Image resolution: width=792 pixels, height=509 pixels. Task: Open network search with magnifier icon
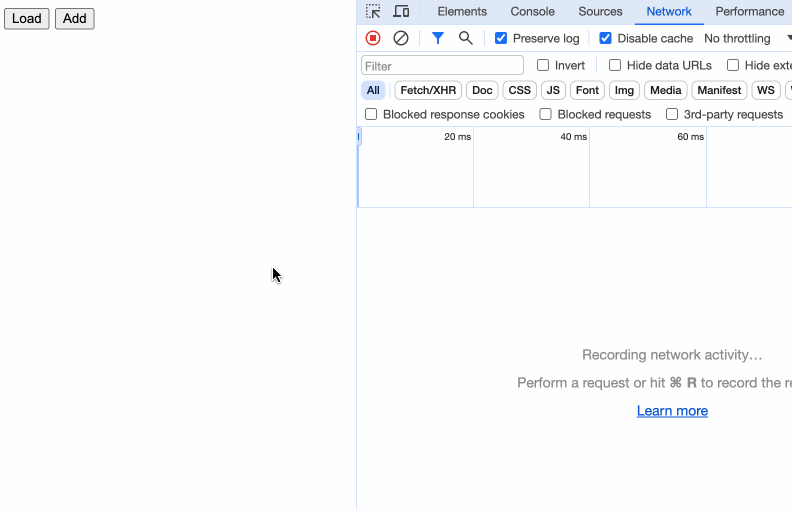[x=465, y=38]
